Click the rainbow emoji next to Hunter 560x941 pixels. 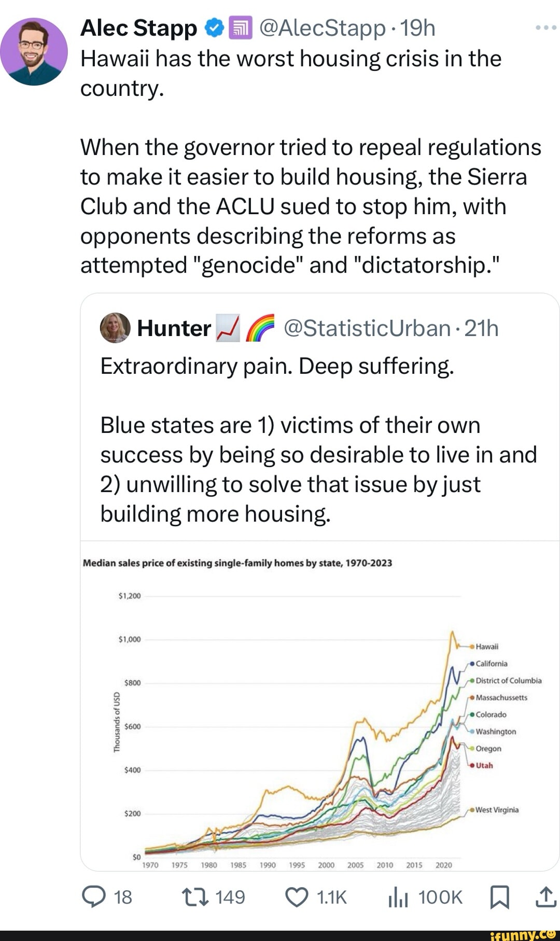point(259,328)
